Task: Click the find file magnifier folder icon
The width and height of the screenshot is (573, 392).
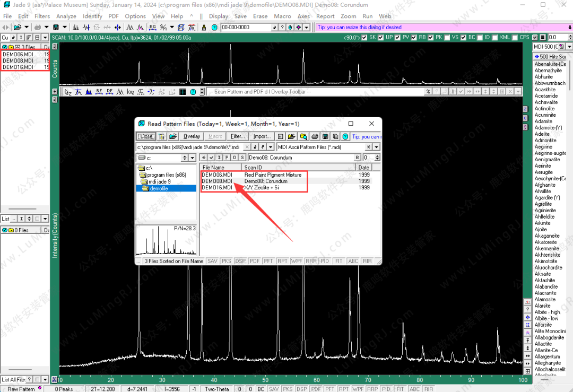Action: click(303, 137)
